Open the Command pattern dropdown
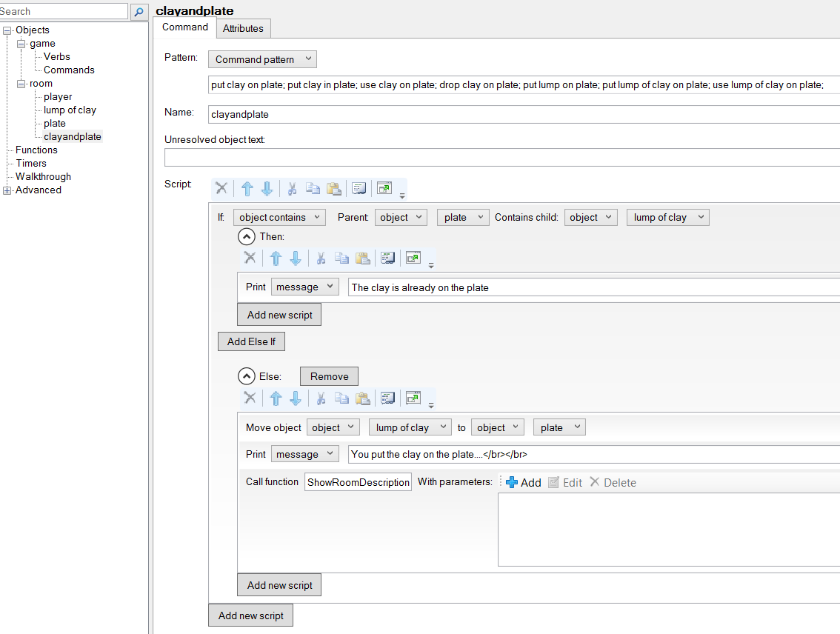Image resolution: width=840 pixels, height=634 pixels. point(262,59)
